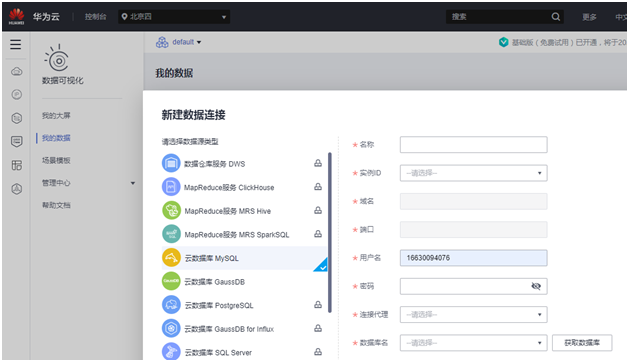
Task: Select 我的数据 in the side menu
Action: click(56, 138)
